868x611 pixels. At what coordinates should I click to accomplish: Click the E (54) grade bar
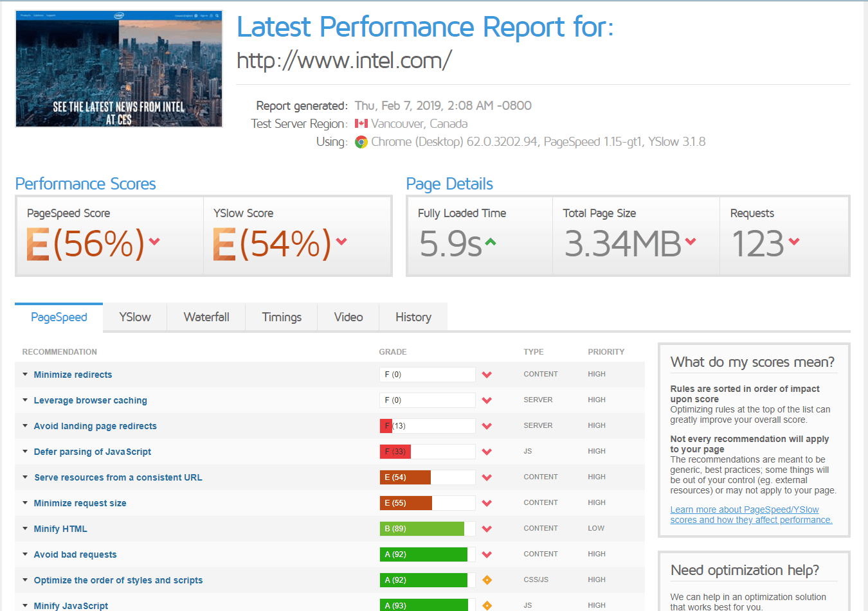tap(428, 477)
